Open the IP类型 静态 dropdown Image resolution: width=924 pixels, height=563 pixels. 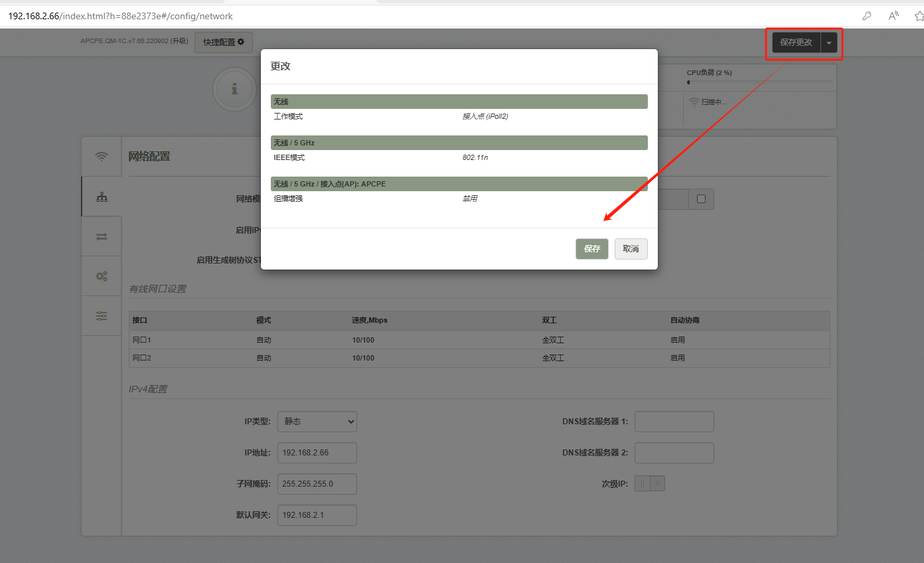coord(317,422)
